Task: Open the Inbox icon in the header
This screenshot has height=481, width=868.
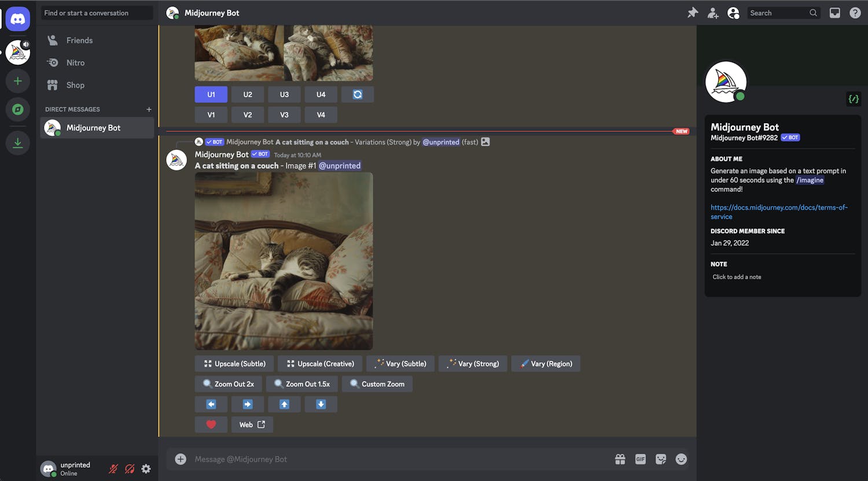Action: pyautogui.click(x=834, y=13)
